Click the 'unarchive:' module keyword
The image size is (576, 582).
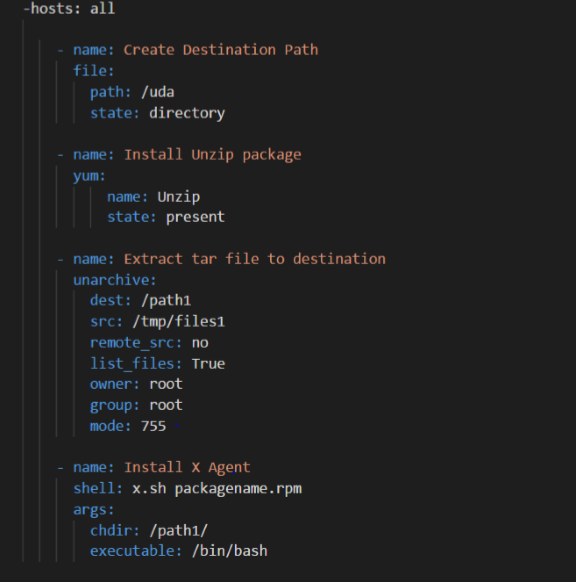pos(115,280)
